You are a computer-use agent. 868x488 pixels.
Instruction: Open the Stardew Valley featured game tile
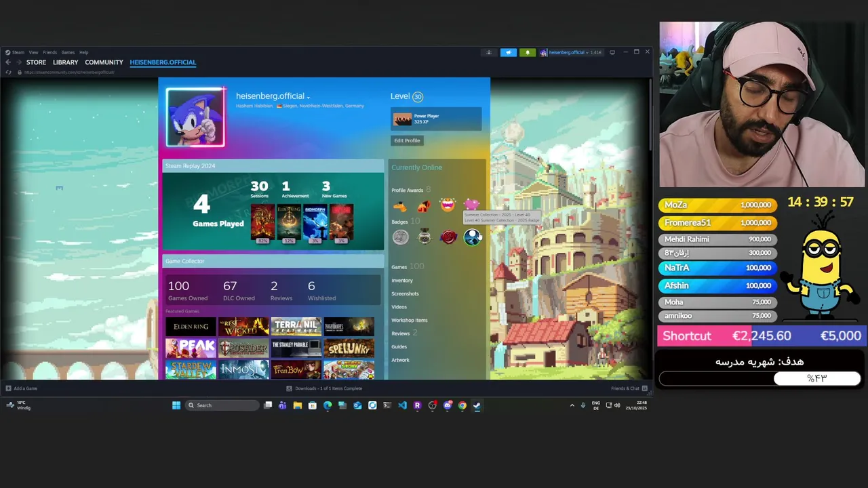point(191,369)
